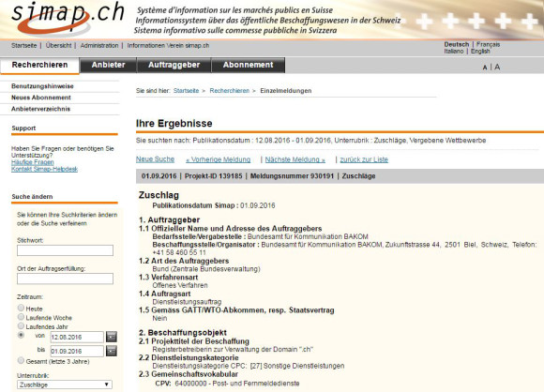Focus the Ort der Auftragserfüllung field

[x=65, y=279]
